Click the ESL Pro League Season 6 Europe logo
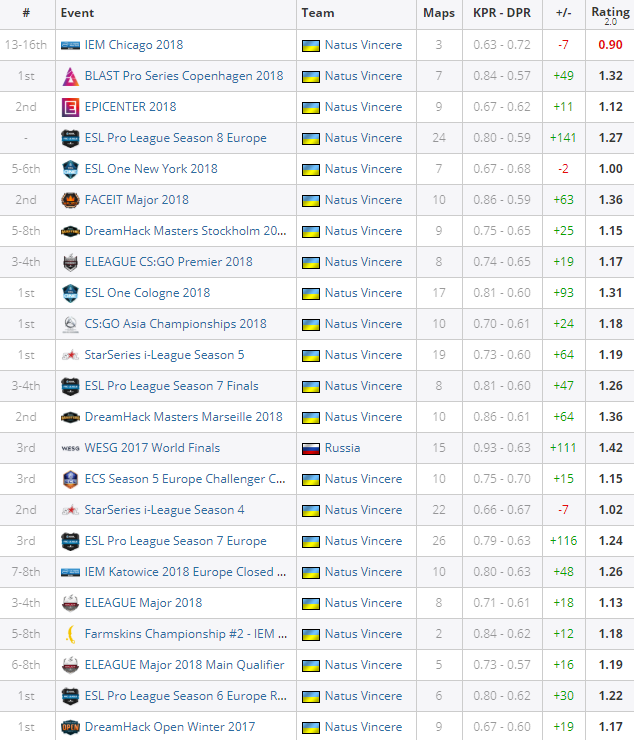 pos(70,696)
